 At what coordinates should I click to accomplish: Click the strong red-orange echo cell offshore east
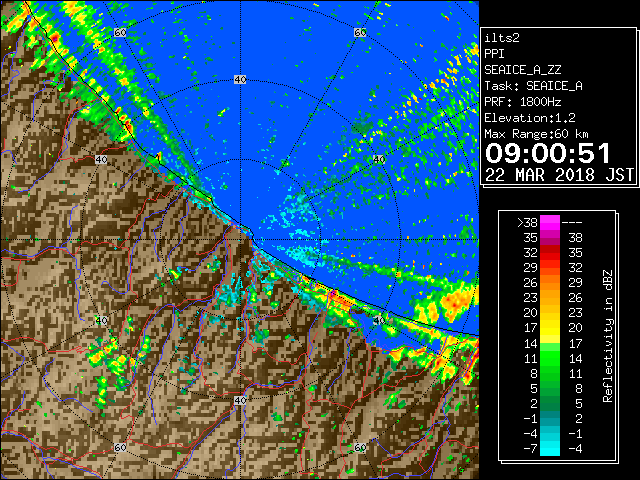tap(455, 301)
